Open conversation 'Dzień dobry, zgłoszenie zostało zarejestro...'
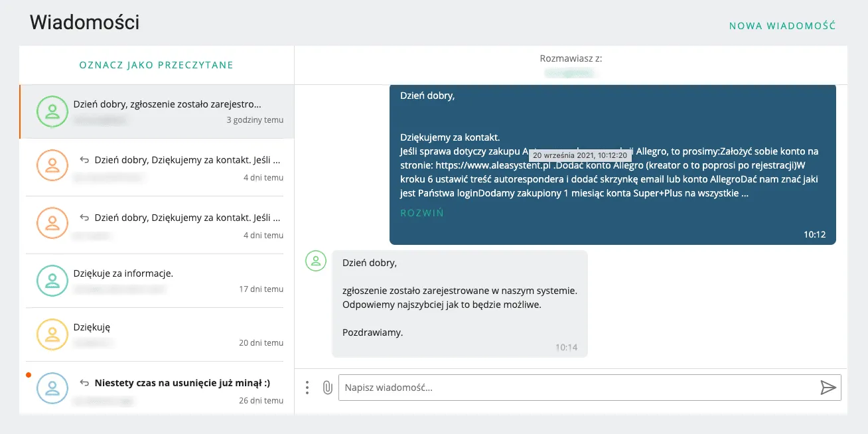Screen dimensions: 868x434 167,105
